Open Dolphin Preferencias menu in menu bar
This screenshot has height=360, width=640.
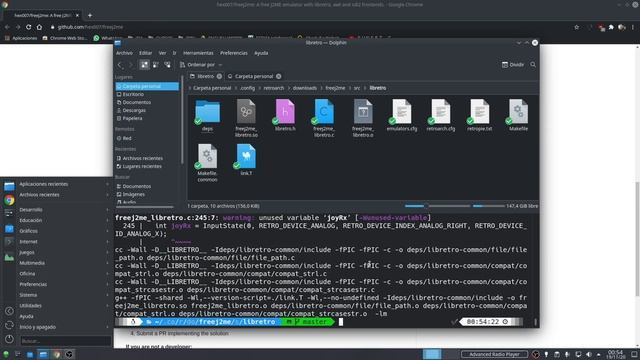233,53
